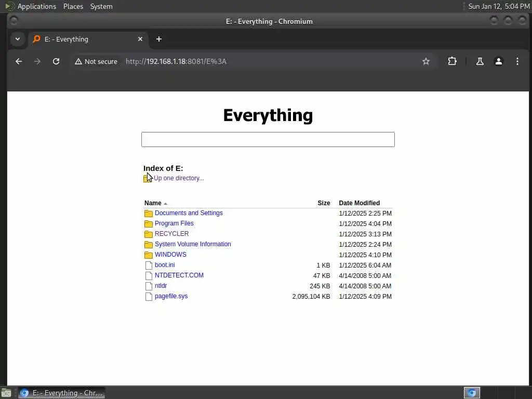Screen dimensions: 532x399
Task: Open the boot.ini file
Action: pos(165,264)
